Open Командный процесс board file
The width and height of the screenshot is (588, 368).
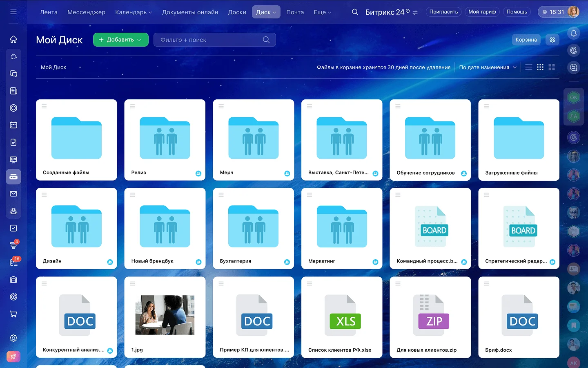pyautogui.click(x=430, y=228)
